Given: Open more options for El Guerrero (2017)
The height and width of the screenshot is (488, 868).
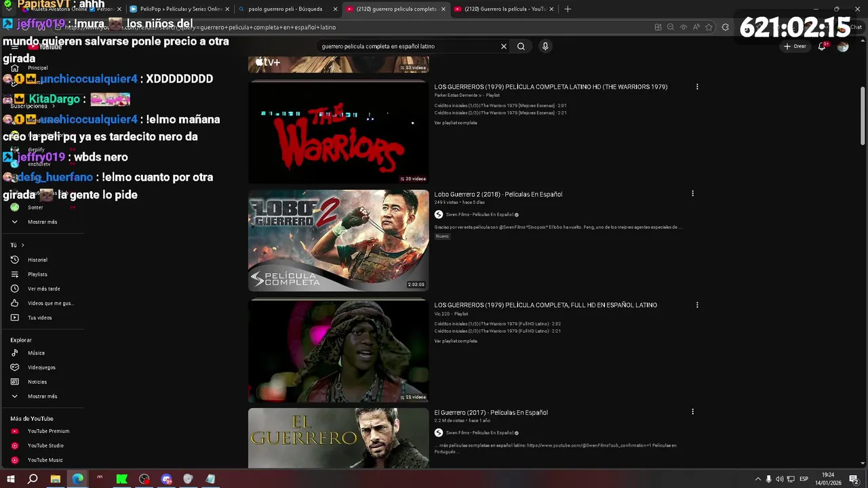Looking at the screenshot, I should tap(692, 412).
